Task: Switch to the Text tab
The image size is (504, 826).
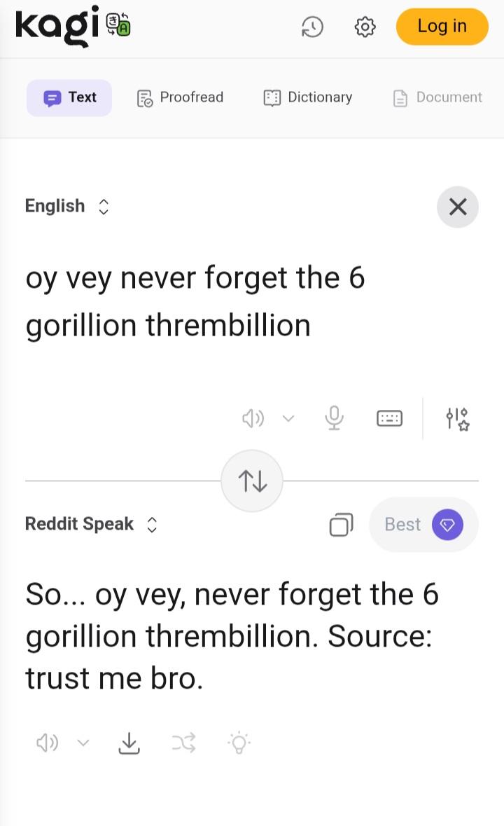Action: point(69,97)
